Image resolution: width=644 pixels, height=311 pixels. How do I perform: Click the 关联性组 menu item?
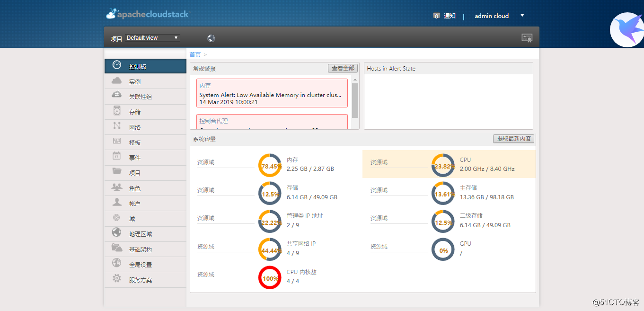click(x=146, y=97)
